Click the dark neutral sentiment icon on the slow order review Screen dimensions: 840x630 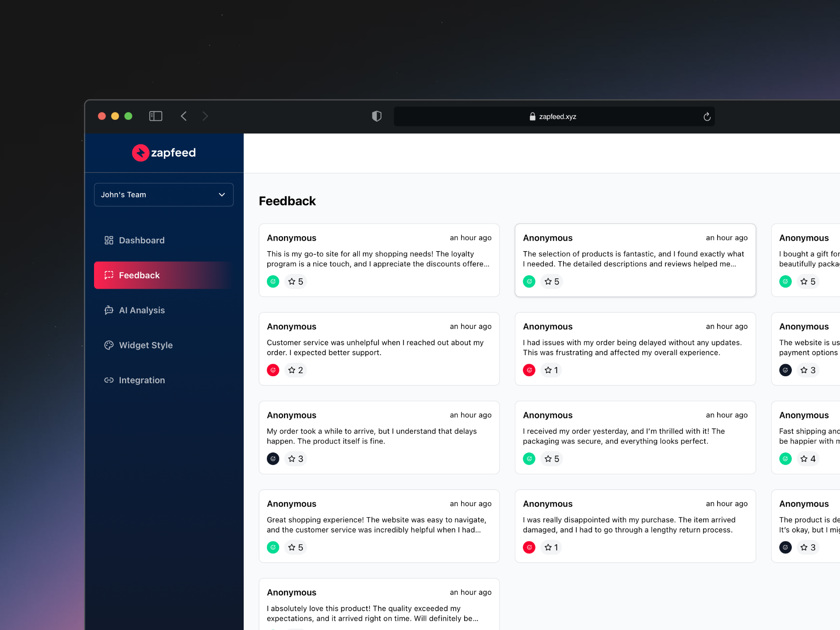point(273,459)
